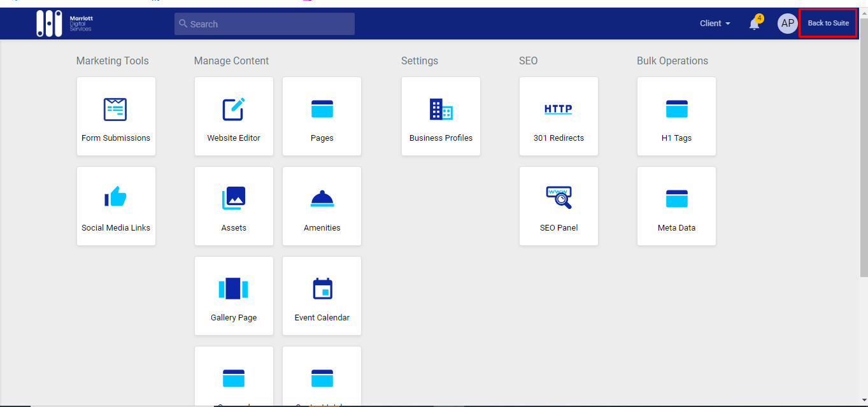
Task: Open Business Profiles building icon
Action: click(441, 110)
